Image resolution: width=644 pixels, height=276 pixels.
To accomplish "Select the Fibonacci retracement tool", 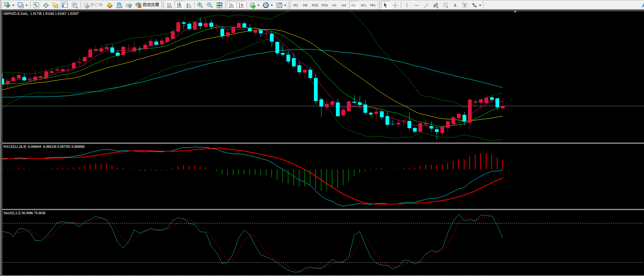I will click(x=445, y=5).
